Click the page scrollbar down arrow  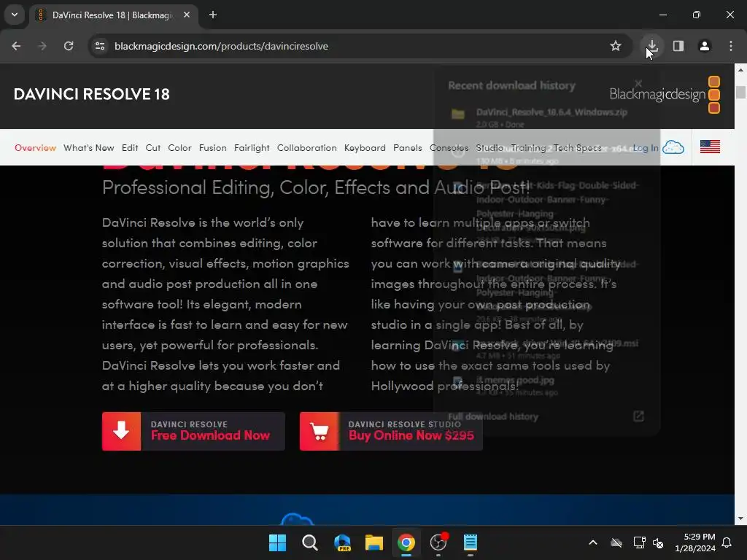tap(740, 518)
